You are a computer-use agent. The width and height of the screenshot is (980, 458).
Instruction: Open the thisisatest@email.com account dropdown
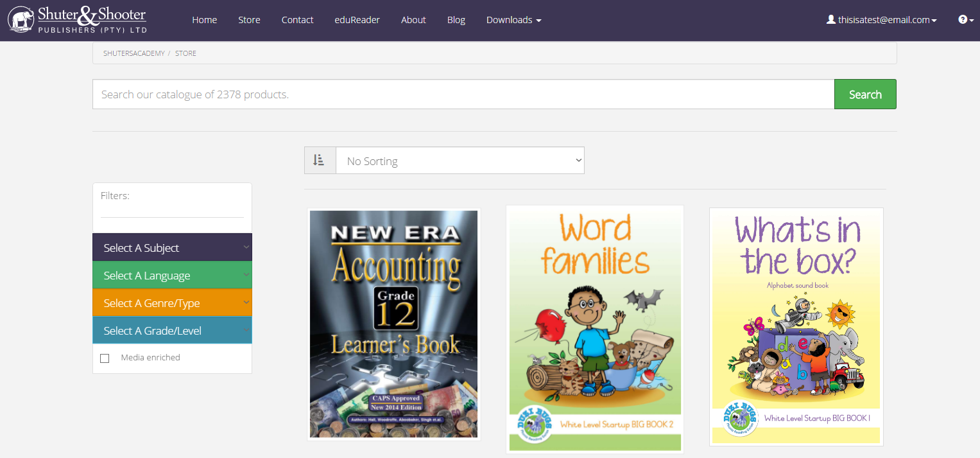[x=882, y=20]
